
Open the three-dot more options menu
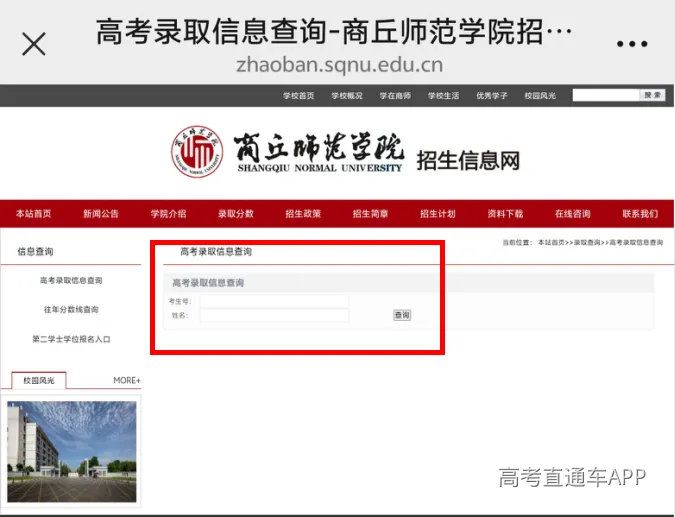point(632,44)
